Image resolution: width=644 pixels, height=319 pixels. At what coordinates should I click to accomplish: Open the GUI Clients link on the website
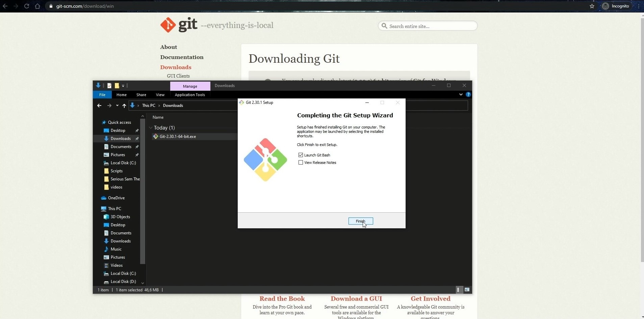(x=178, y=76)
